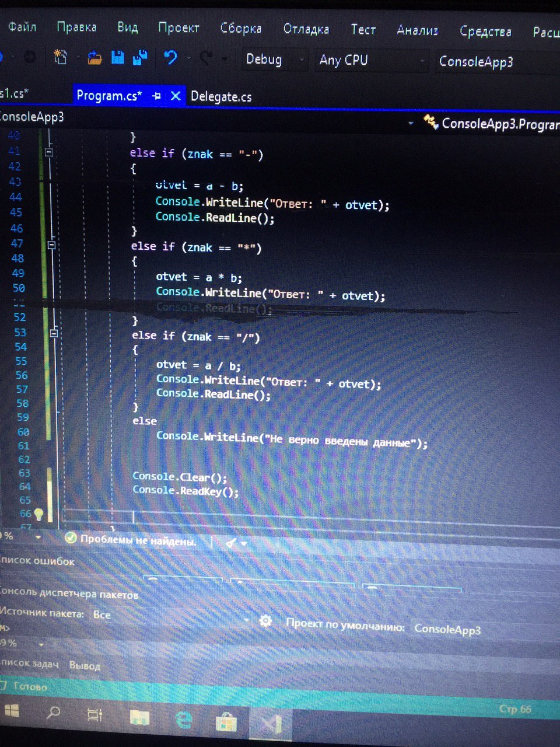Viewport: 560px width, 747px height.
Task: Click the Redo arrow icon
Action: 205,58
